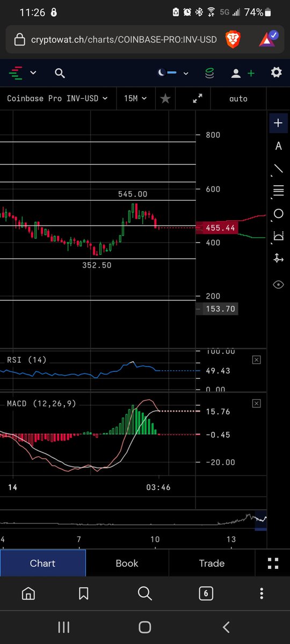Click date 13 on the overview timeline

[x=231, y=539]
